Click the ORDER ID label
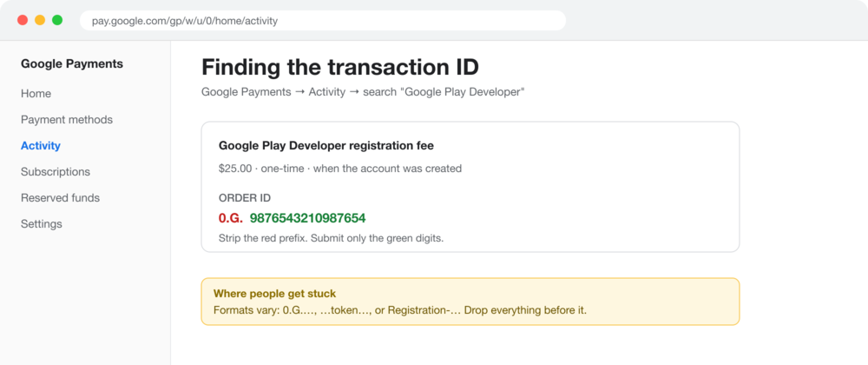The height and width of the screenshot is (365, 868). [245, 198]
